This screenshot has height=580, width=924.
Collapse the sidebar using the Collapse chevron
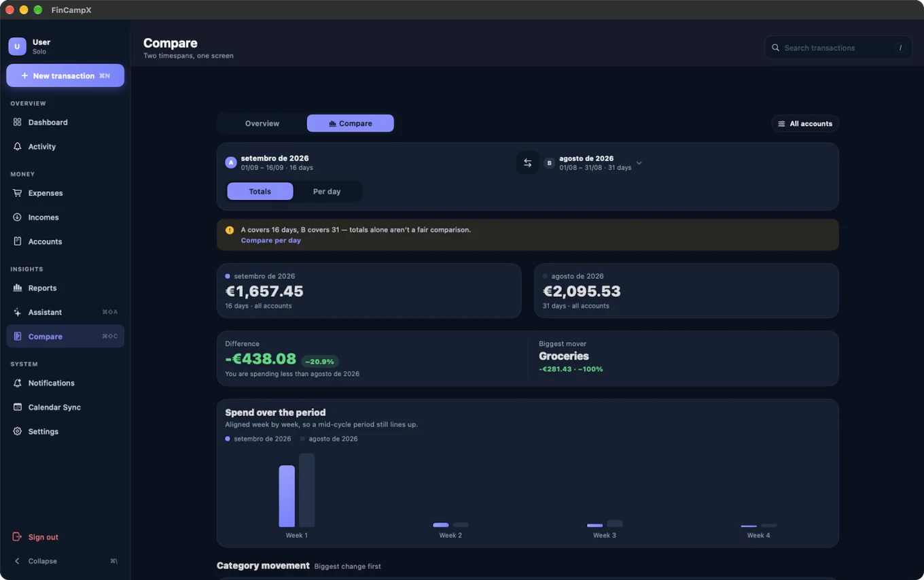[x=18, y=561]
